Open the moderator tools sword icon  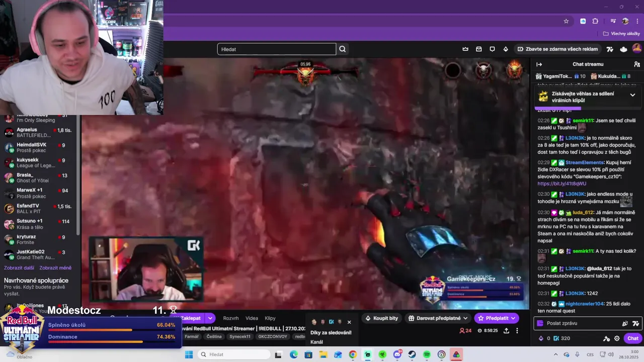606,338
